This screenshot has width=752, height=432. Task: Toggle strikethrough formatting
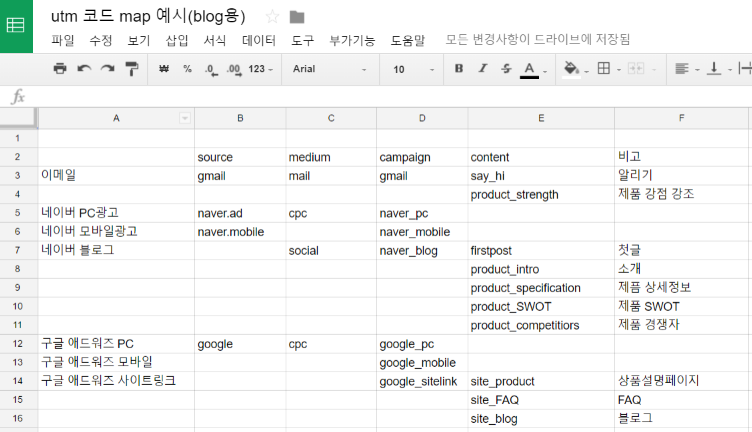pos(506,69)
